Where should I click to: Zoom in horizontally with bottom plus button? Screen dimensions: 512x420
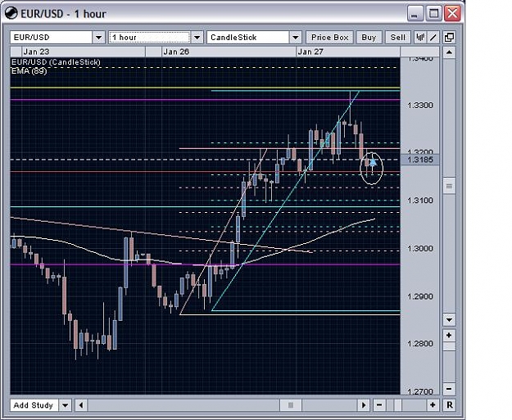coord(433,405)
